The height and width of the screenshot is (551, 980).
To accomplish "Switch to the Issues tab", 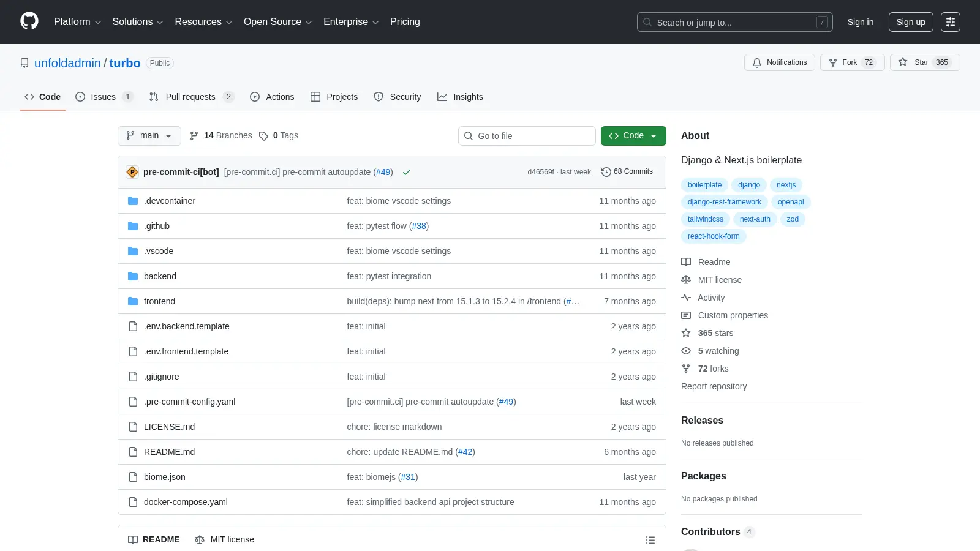I will [x=104, y=97].
